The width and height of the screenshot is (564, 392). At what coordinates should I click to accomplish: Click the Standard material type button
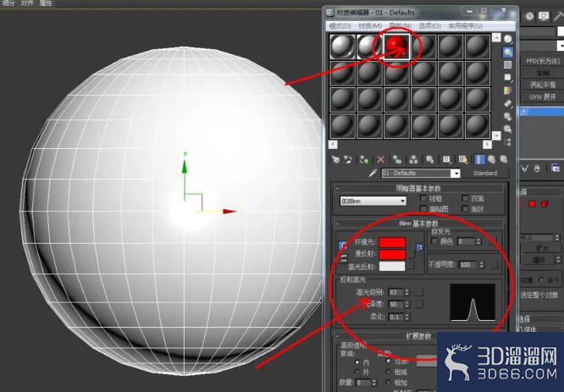485,173
